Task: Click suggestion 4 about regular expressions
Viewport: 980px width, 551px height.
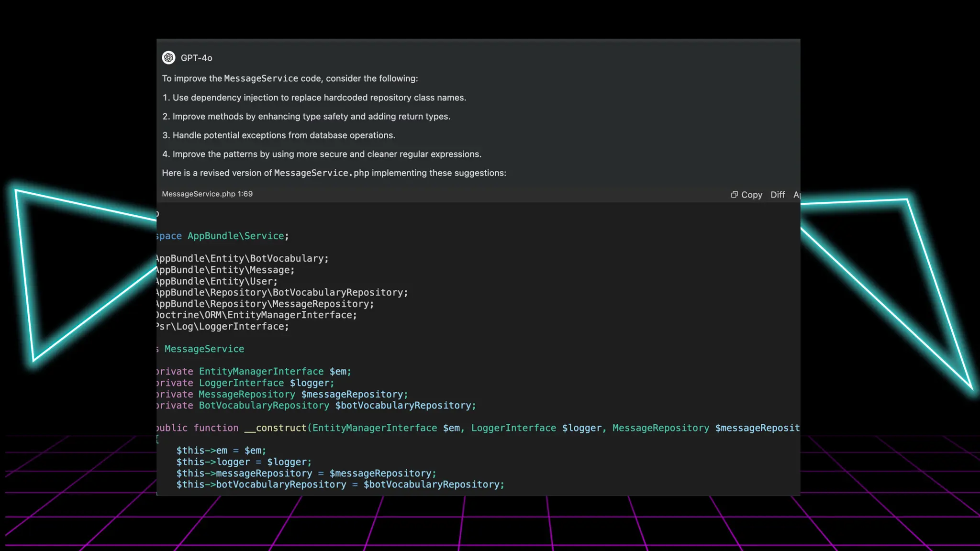Action: 322,154
